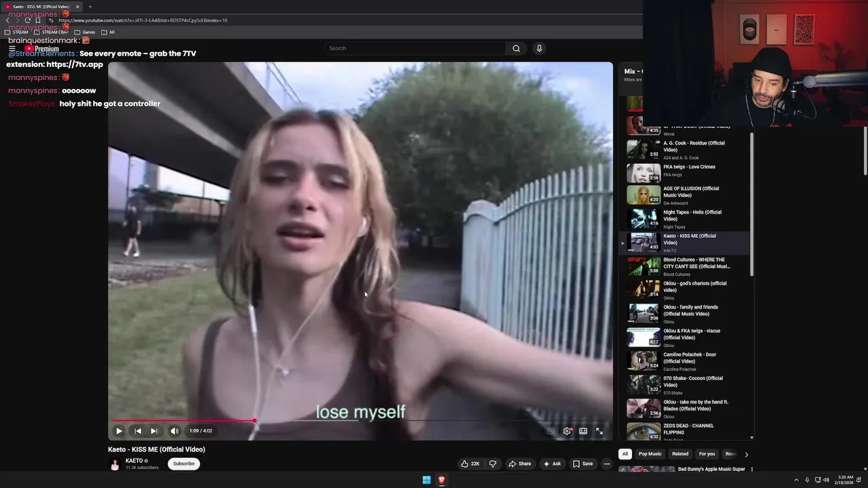The height and width of the screenshot is (488, 868).
Task: Play Oklou - family and friends video
Action: pyautogui.click(x=685, y=314)
